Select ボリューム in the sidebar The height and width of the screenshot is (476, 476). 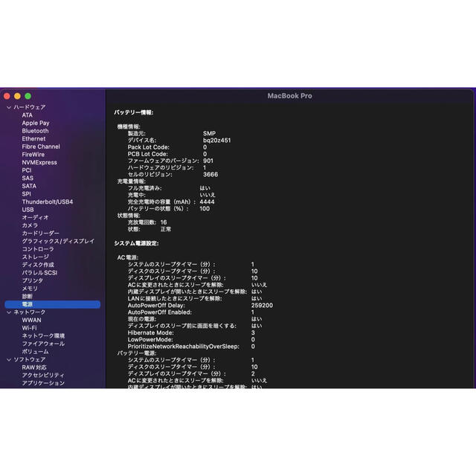35,352
